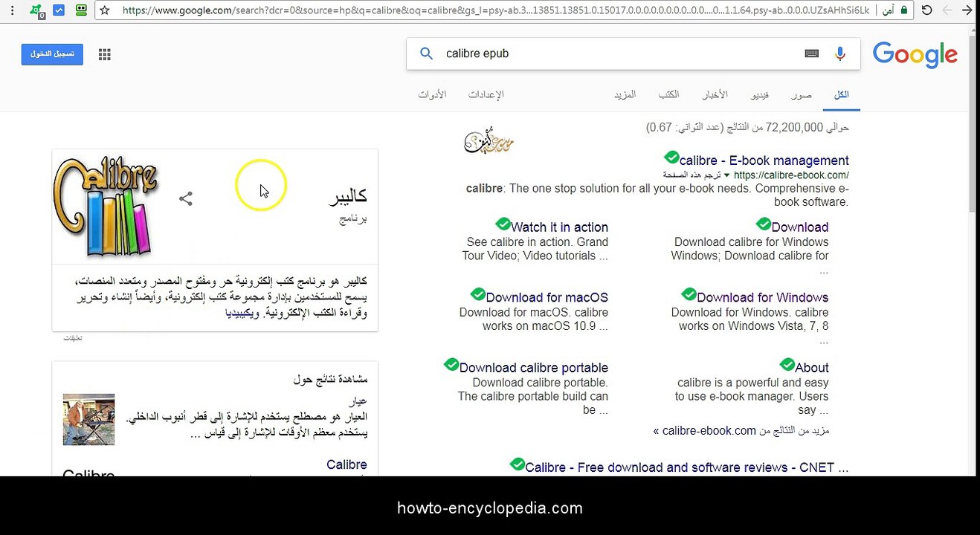Click the blue checkmark extension icon
Screen dimensions: 980x535
pos(59,10)
